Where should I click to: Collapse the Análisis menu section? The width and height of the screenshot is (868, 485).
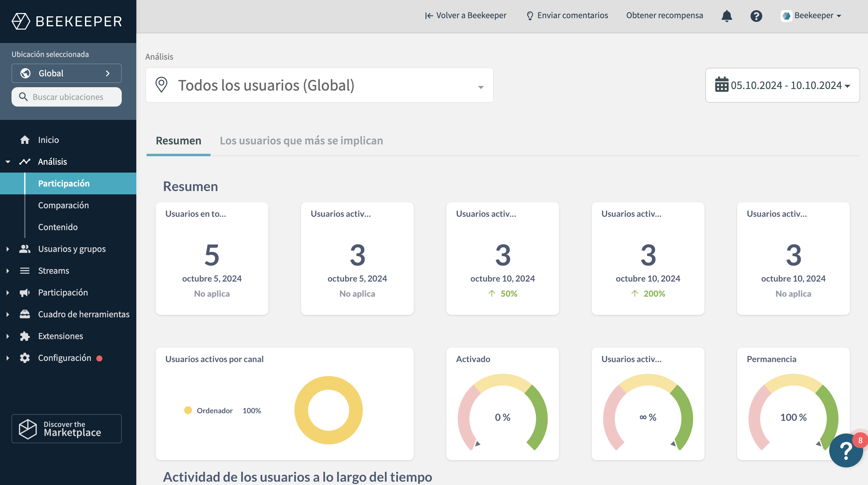(x=8, y=162)
